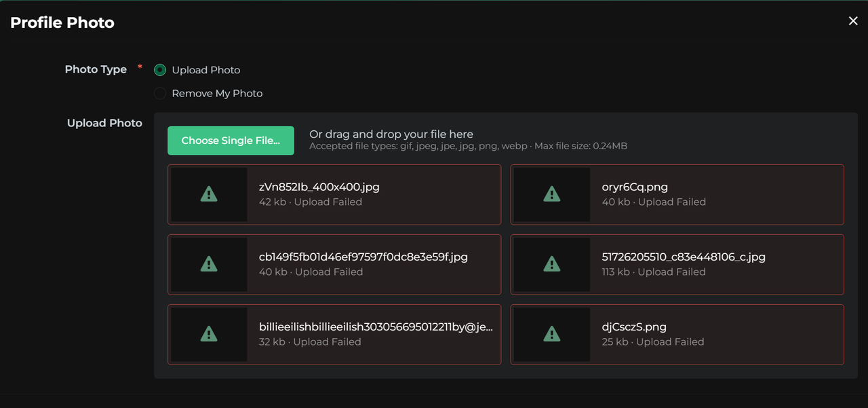
Task: Click warning icon beside cb149f5fb01d46ef97597f0dc8e3e59f.jpg
Action: pyautogui.click(x=209, y=264)
